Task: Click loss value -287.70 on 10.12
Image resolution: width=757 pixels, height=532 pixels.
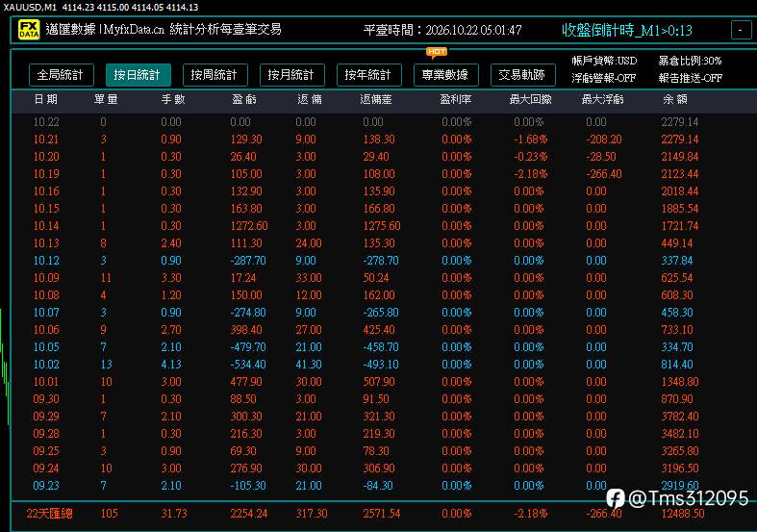Action: coord(248,261)
